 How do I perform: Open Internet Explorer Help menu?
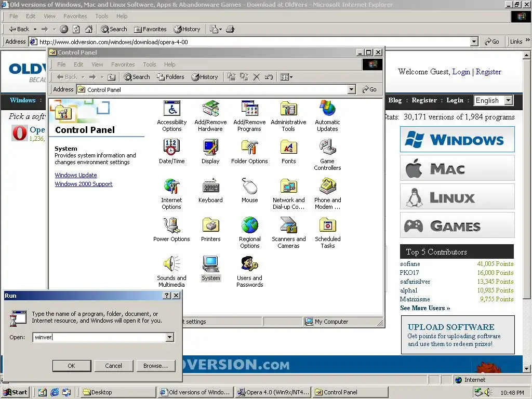point(122,16)
